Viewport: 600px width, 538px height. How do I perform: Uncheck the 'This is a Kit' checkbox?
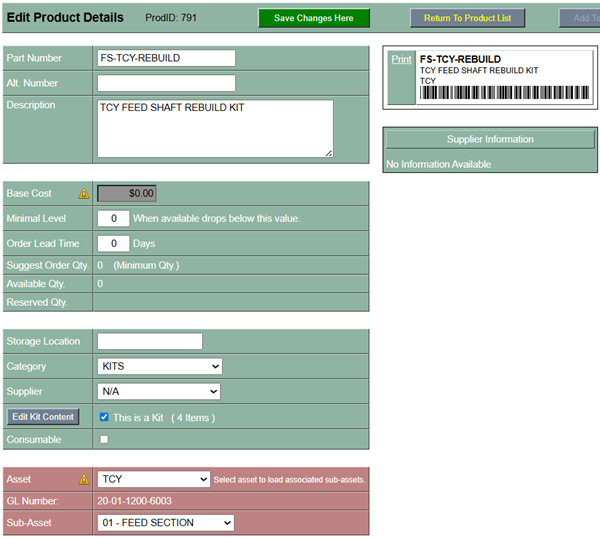point(104,417)
